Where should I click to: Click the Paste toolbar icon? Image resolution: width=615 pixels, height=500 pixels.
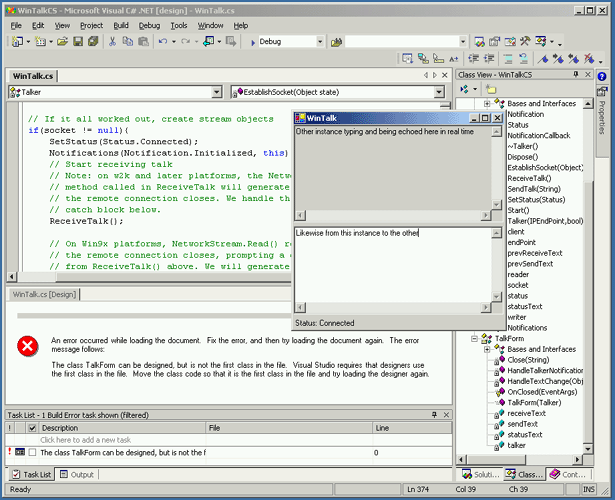click(x=144, y=42)
